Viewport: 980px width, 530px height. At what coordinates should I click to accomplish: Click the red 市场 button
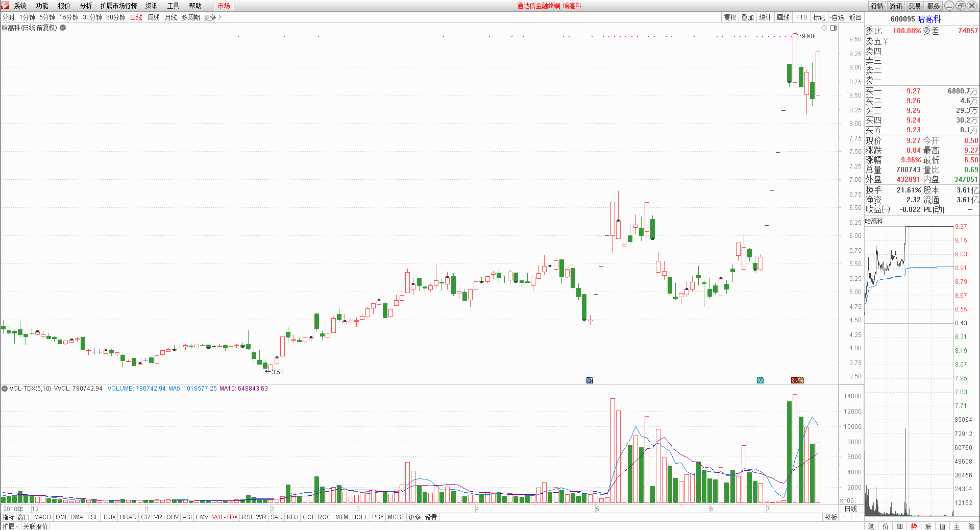[x=224, y=6]
